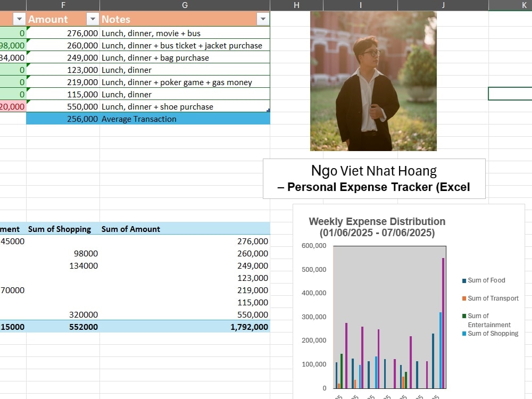
Task: Click the Sum of Shopping pivot header
Action: click(x=63, y=229)
